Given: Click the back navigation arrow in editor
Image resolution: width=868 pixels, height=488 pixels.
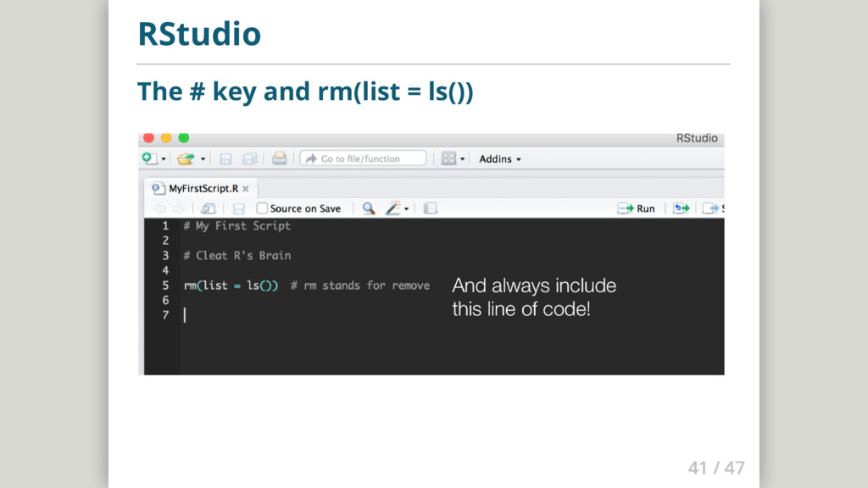Looking at the screenshot, I should 160,208.
